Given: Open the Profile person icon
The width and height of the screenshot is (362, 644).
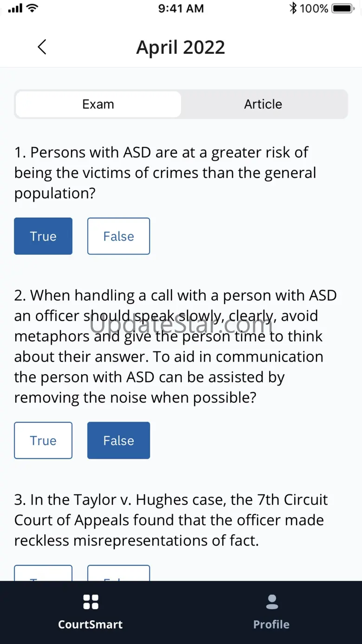Looking at the screenshot, I should tap(271, 602).
